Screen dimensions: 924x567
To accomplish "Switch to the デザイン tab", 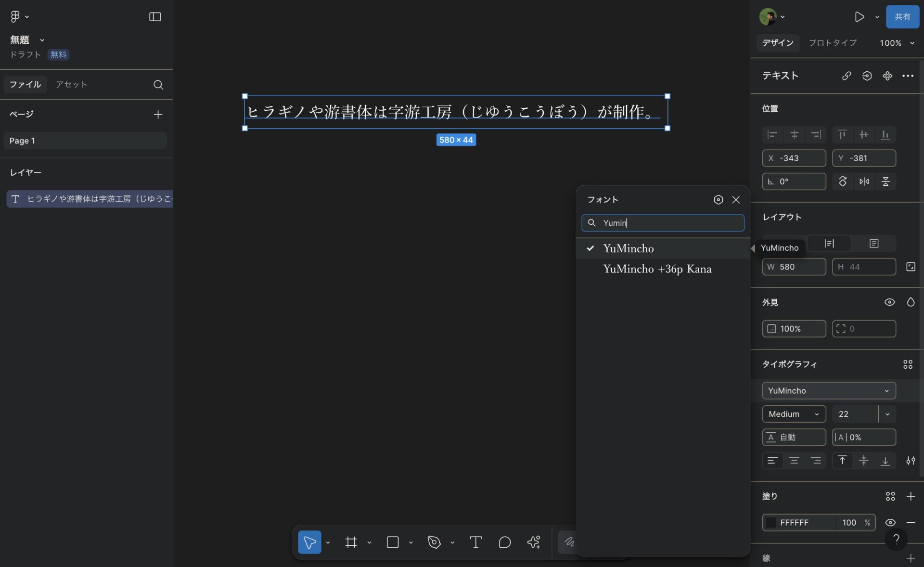I will coord(778,43).
